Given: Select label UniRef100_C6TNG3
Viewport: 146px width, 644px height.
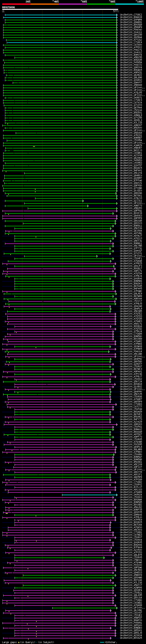Looking at the screenshot, I should 131,535.
